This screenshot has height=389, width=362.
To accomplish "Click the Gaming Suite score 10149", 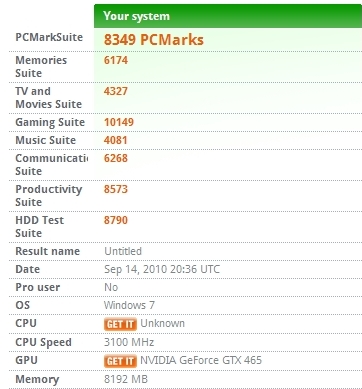I will (119, 122).
